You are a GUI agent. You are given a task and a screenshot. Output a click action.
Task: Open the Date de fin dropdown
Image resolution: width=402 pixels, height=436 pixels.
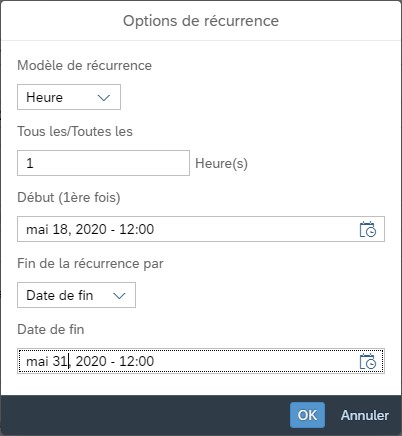click(76, 295)
